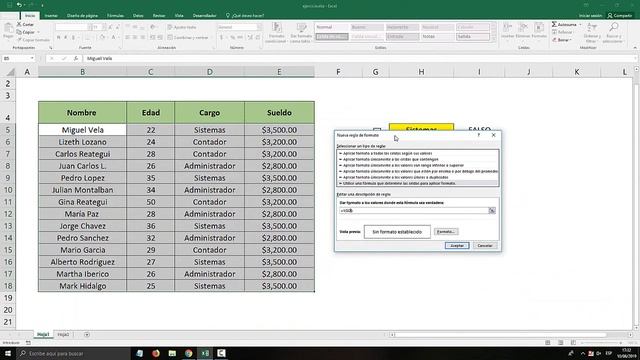Viewport: 640px width, 360px height.
Task: Expand the Autosuma dropdown arrow
Action: coord(580,24)
